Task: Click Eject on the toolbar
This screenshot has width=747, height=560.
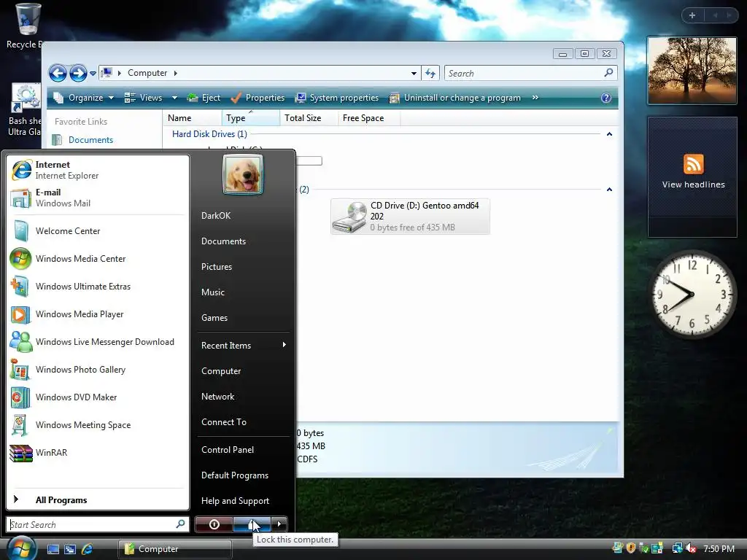Action: pyautogui.click(x=204, y=98)
